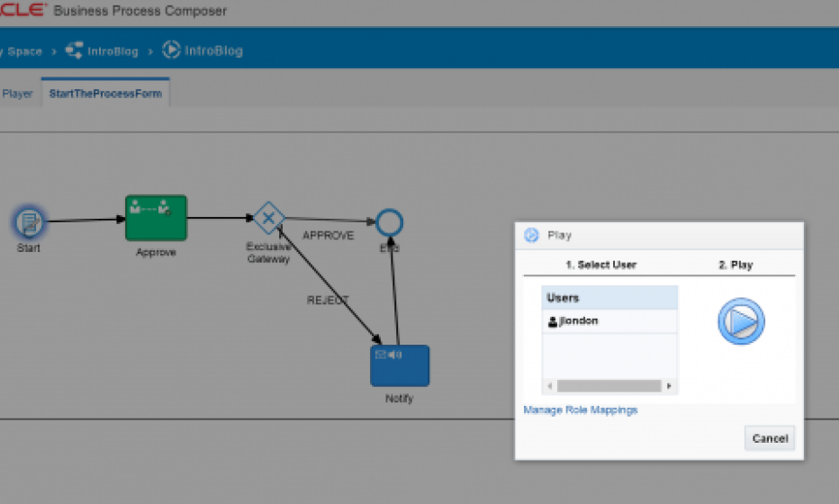Click the Users list scroll left arrow
This screenshot has height=504, width=839.
(x=549, y=386)
